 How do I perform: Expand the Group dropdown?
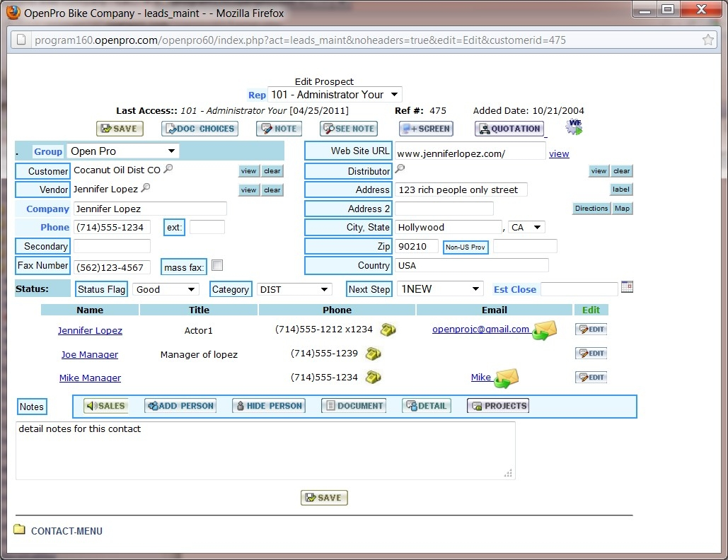click(123, 151)
